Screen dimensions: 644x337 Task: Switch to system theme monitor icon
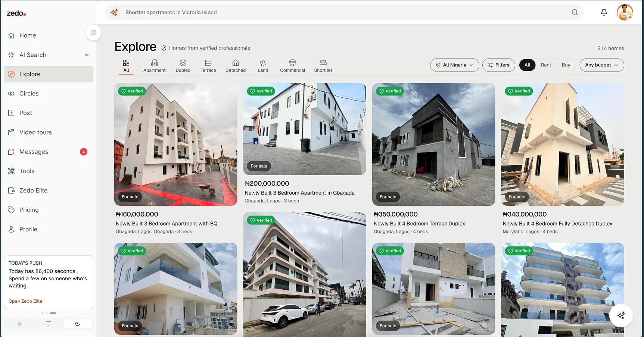coord(49,324)
